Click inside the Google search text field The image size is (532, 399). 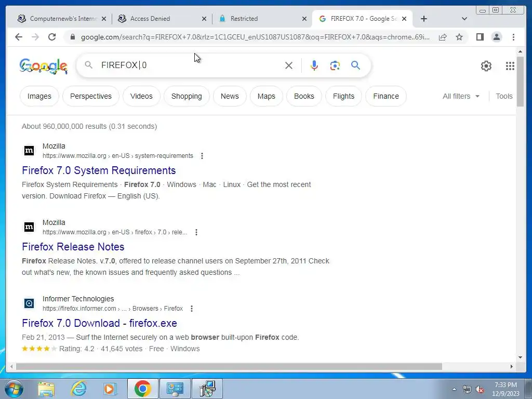[190, 65]
